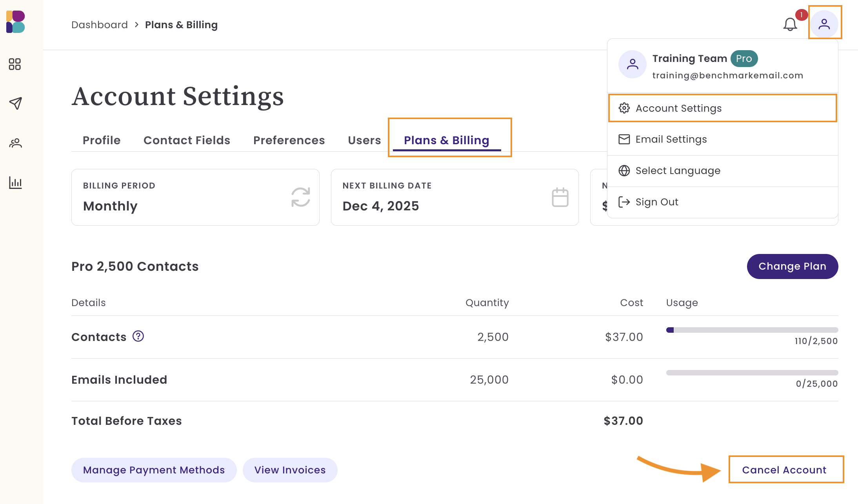Select Account Settings from the dropdown menu
This screenshot has height=504, width=858.
(x=678, y=108)
